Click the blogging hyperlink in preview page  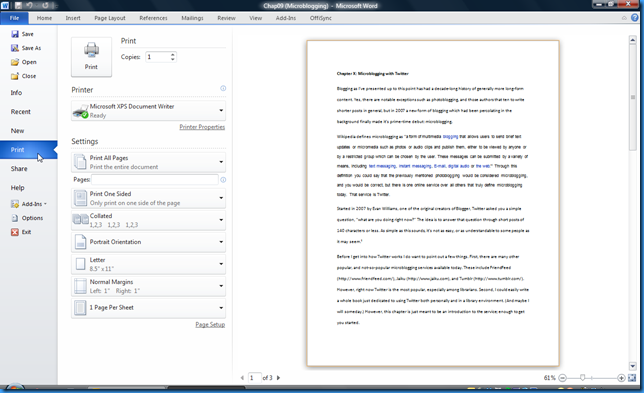point(450,136)
